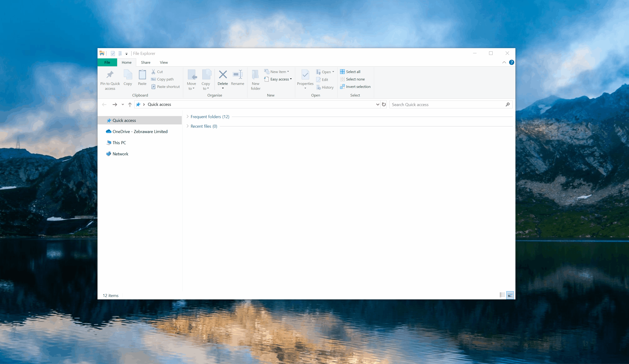
Task: Click the Delete X icon
Action: tap(223, 74)
